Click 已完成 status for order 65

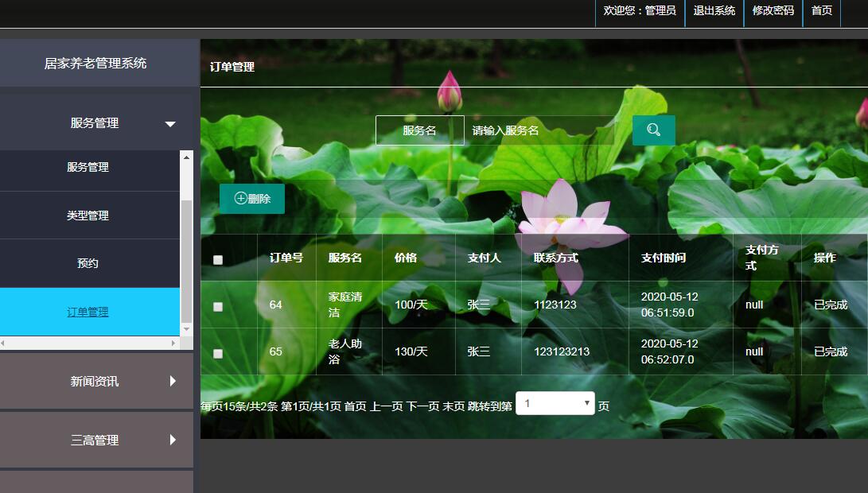pyautogui.click(x=831, y=352)
